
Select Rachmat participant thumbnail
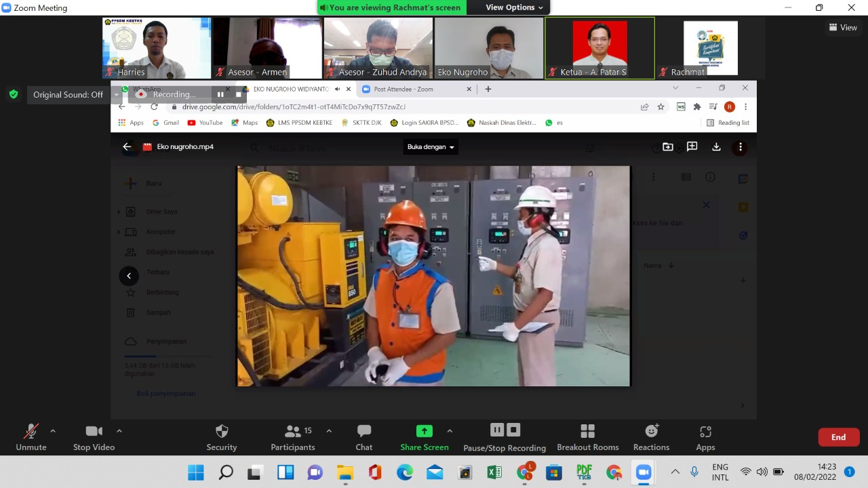click(x=711, y=48)
